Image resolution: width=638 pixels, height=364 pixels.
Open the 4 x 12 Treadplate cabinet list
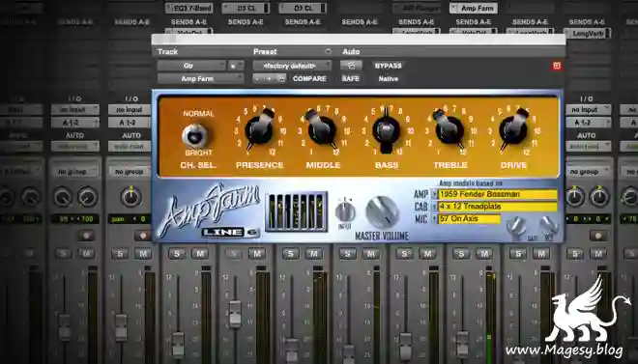(497, 207)
